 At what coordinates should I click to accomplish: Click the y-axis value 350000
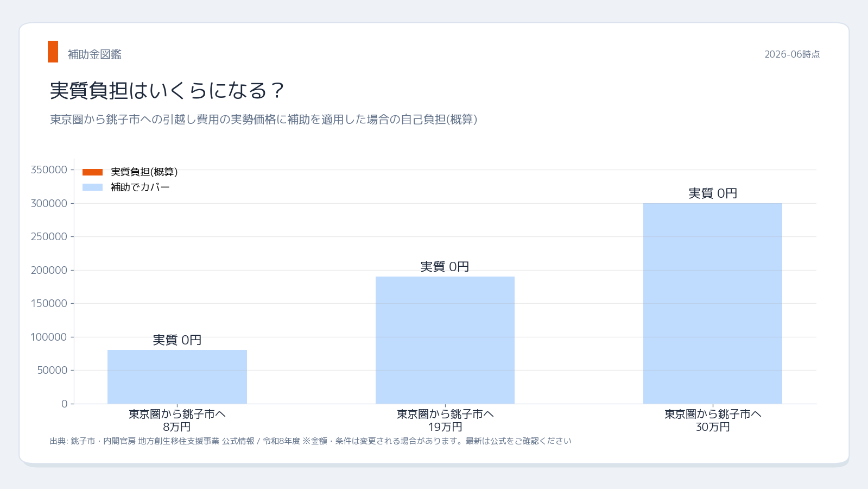pos(49,170)
